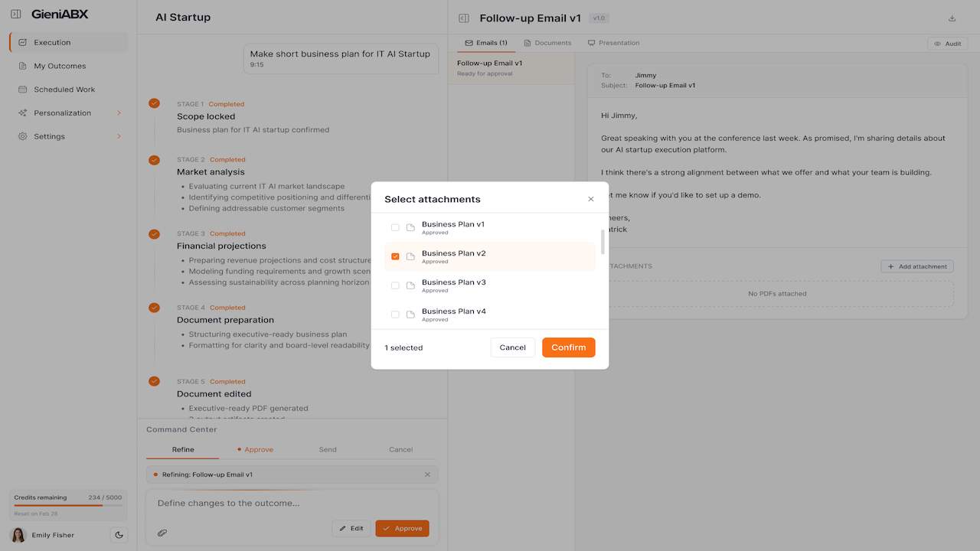The height and width of the screenshot is (551, 980).
Task: Switch to the Documents tab
Action: (547, 43)
